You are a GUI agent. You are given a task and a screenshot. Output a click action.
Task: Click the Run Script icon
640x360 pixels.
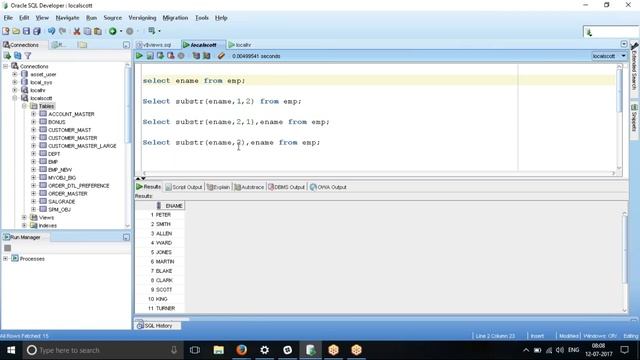(x=150, y=56)
